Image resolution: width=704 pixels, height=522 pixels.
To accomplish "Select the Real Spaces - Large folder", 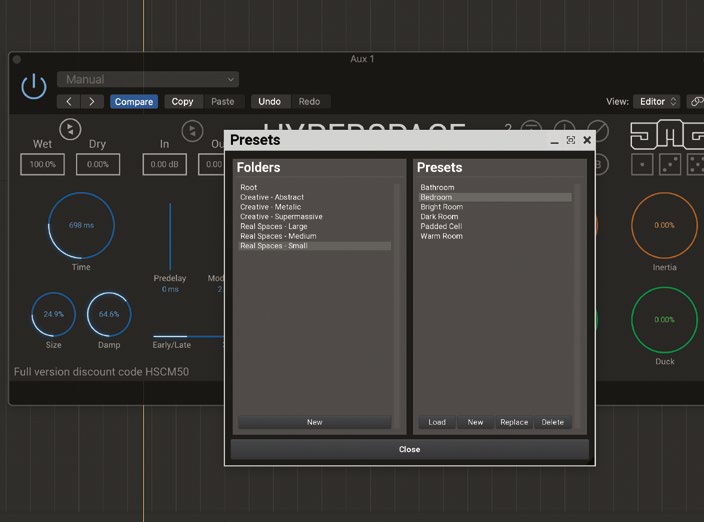I will click(x=273, y=227).
